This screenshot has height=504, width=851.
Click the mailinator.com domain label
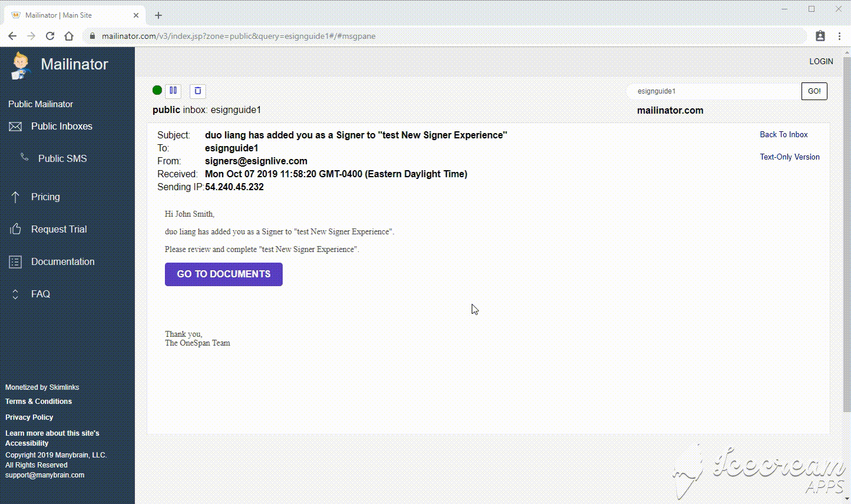[670, 110]
